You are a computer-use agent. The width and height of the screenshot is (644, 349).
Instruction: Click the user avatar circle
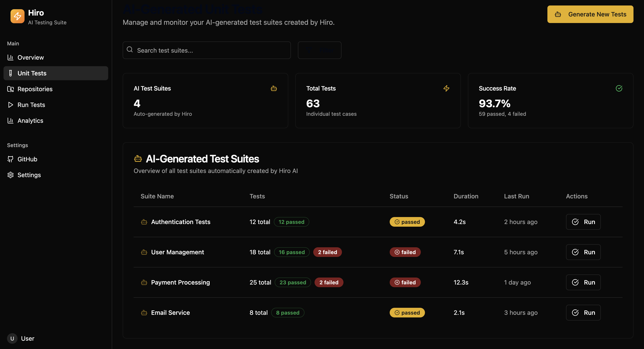(x=12, y=338)
